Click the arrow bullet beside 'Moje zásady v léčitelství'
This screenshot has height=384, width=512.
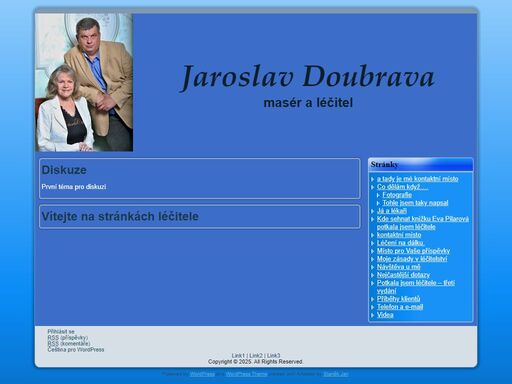coord(373,259)
